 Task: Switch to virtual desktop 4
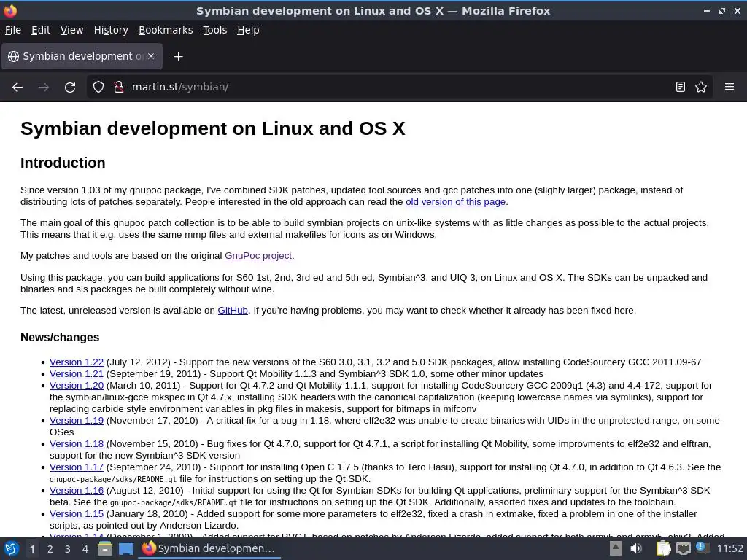click(x=85, y=549)
